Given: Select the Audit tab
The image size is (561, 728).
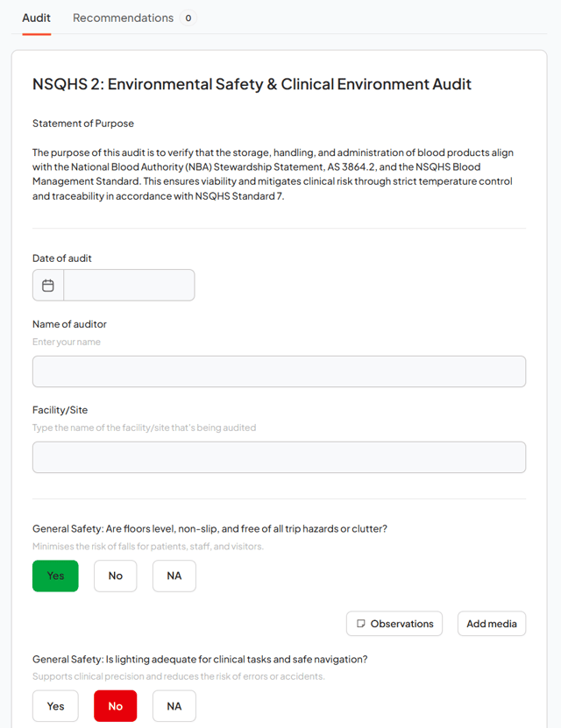Looking at the screenshot, I should tap(36, 18).
